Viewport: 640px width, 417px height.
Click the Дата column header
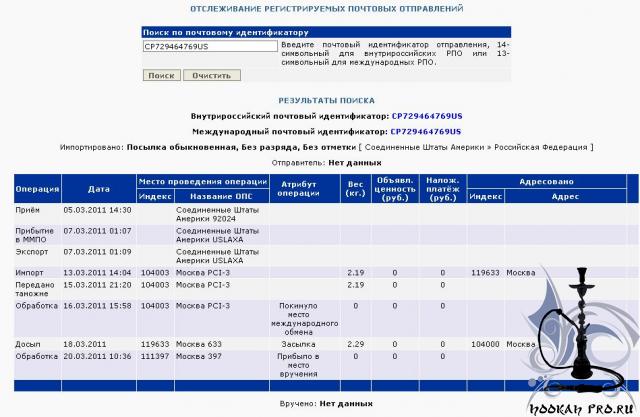(x=99, y=189)
